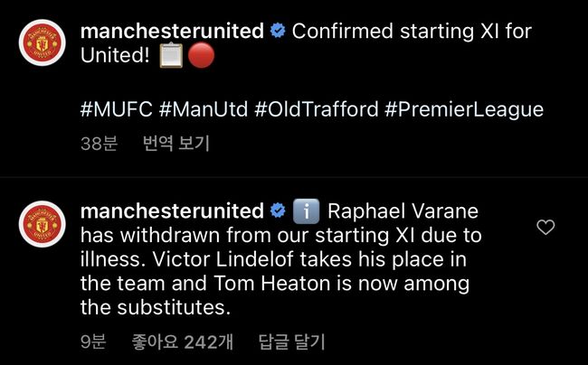Open manchesterunited username in the comment
Image resolution: width=588 pixels, height=365 pixels.
[x=172, y=211]
